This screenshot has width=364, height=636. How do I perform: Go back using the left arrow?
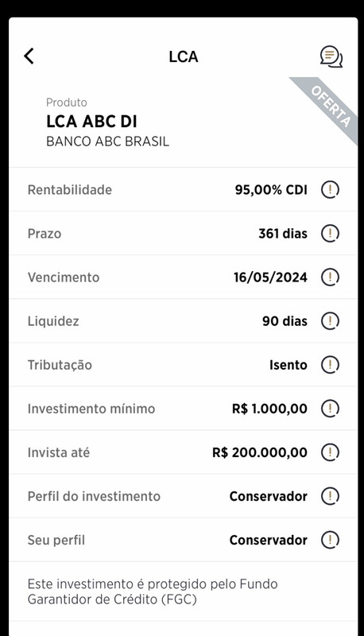29,56
